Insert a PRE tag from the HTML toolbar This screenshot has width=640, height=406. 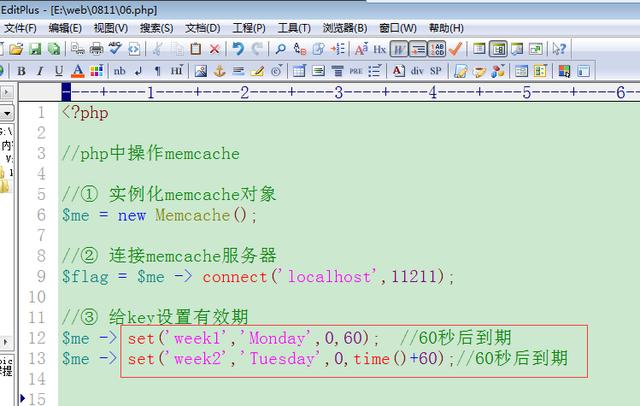356,71
